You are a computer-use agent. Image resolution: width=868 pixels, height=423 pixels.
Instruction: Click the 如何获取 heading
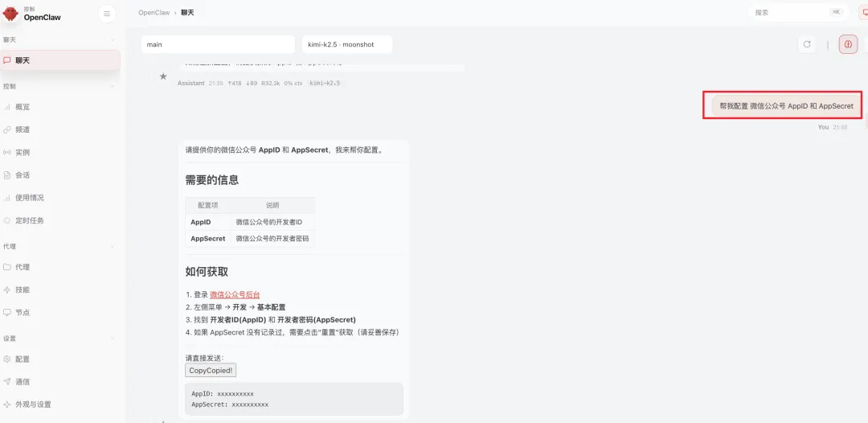[207, 272]
